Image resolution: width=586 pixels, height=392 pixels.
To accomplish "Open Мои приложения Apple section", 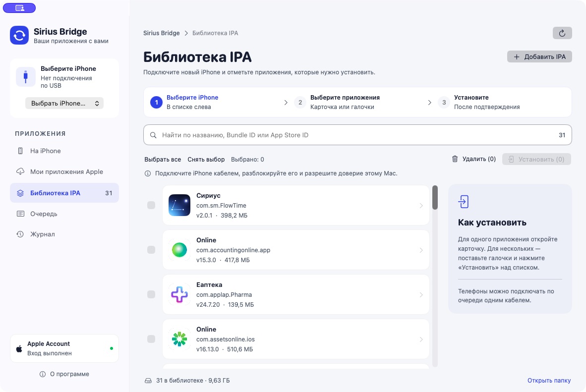I will (64, 171).
